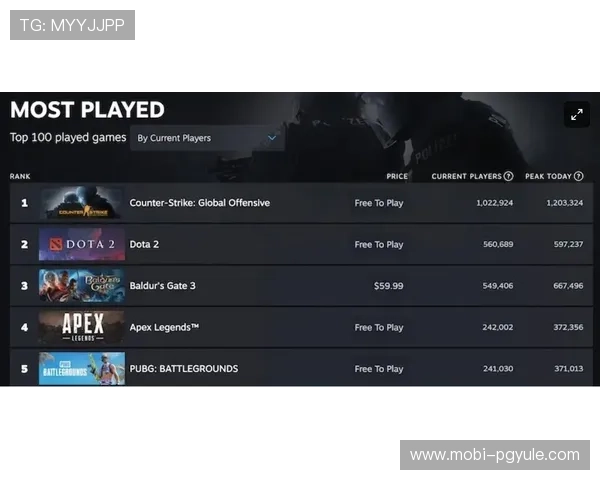Click the Top 100 played games label
Screen dimensions: 600x480
[x=68, y=137]
